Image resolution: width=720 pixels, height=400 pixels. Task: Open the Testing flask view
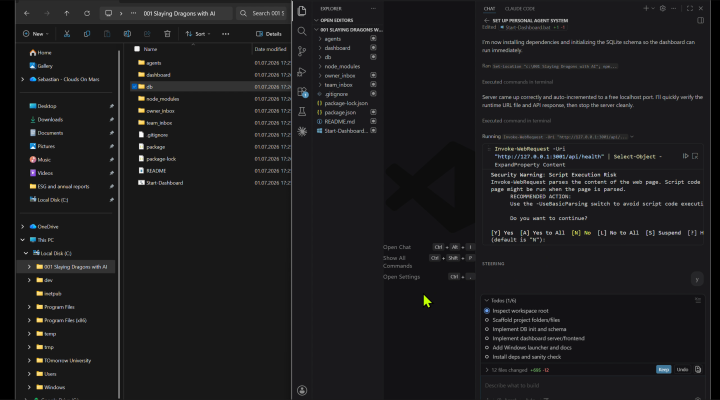coord(302,112)
